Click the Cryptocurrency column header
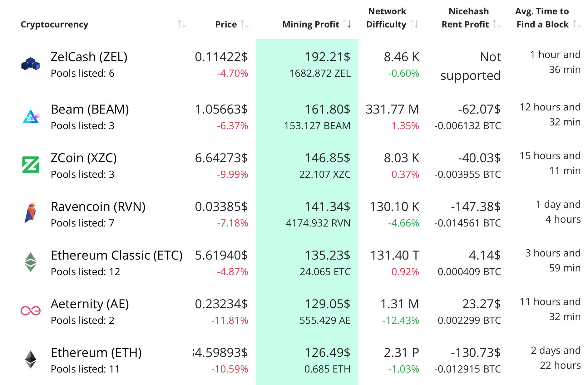588x385 pixels. (x=55, y=24)
